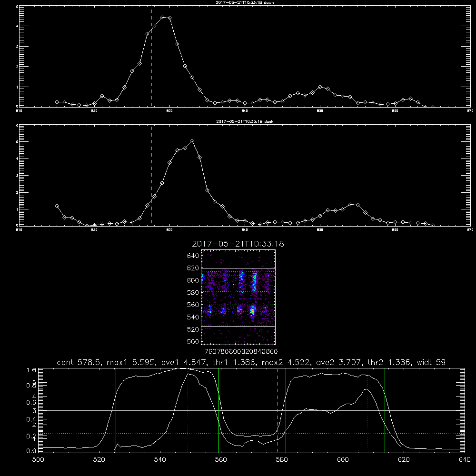Click the red dotted peak line near 549
The width and height of the screenshot is (476, 476).
pos(188,410)
